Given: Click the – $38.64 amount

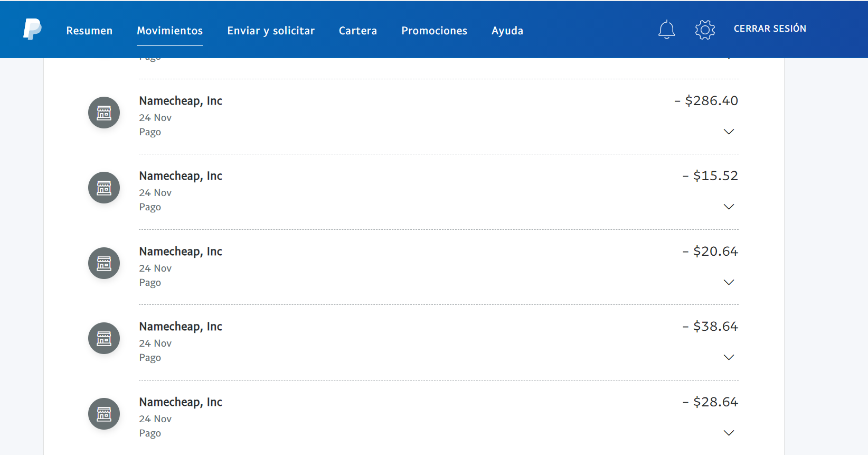Looking at the screenshot, I should point(710,326).
